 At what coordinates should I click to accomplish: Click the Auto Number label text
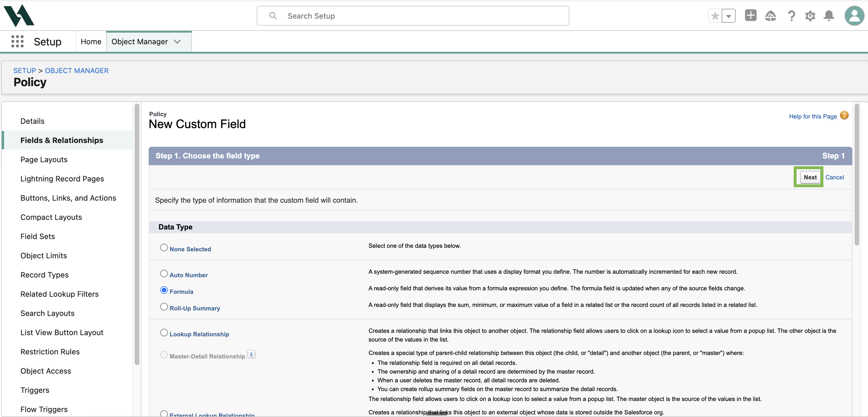[x=188, y=275]
